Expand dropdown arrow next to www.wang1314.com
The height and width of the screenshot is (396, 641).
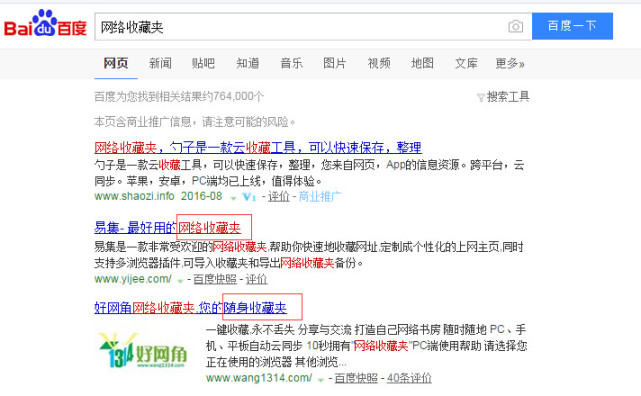tap(321, 380)
